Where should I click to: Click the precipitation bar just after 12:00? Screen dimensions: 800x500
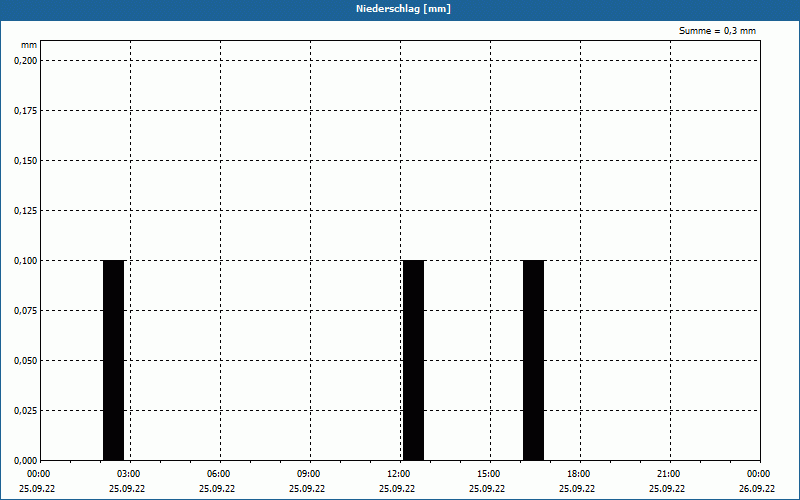coord(413,360)
